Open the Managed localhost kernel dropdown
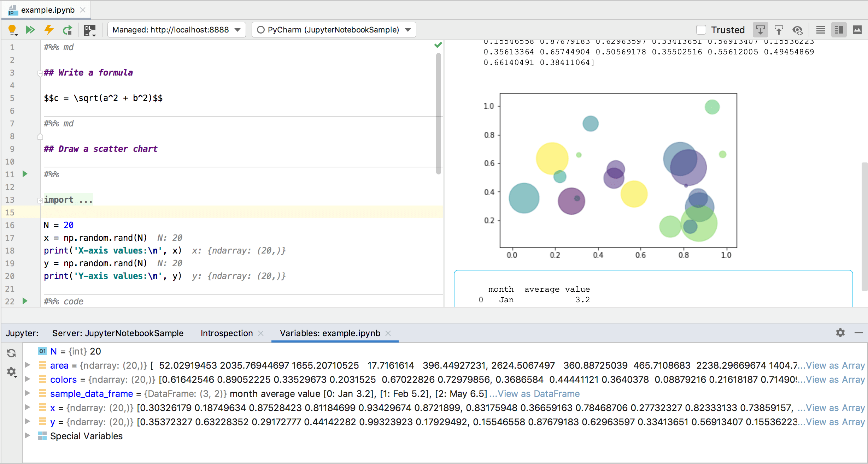This screenshot has width=868, height=464. coord(239,30)
